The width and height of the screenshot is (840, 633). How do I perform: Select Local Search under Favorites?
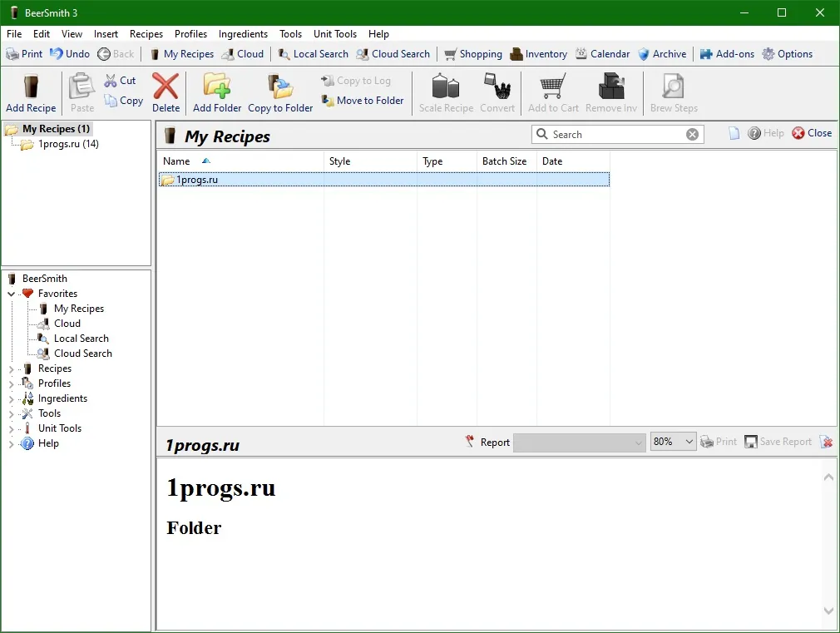pos(73,339)
